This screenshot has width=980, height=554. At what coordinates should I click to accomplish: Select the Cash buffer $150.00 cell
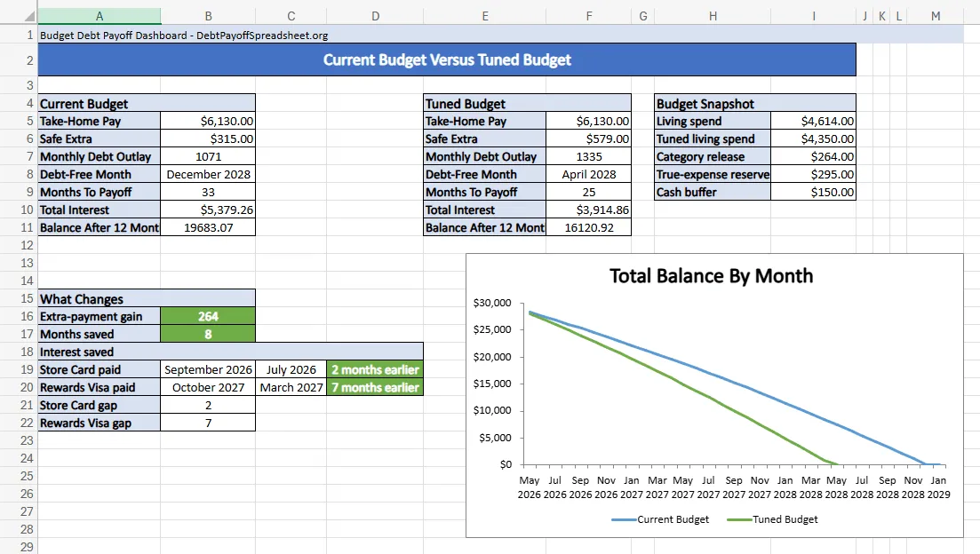point(813,193)
